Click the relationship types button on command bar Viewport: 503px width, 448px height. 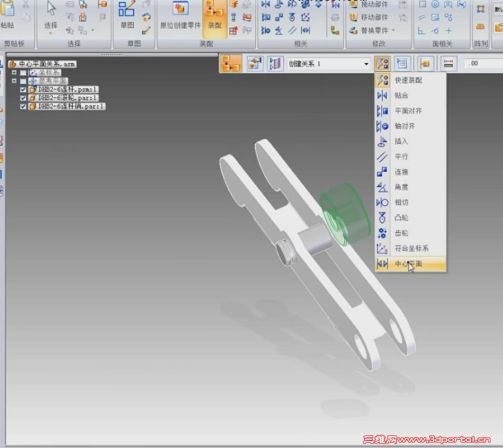click(383, 64)
